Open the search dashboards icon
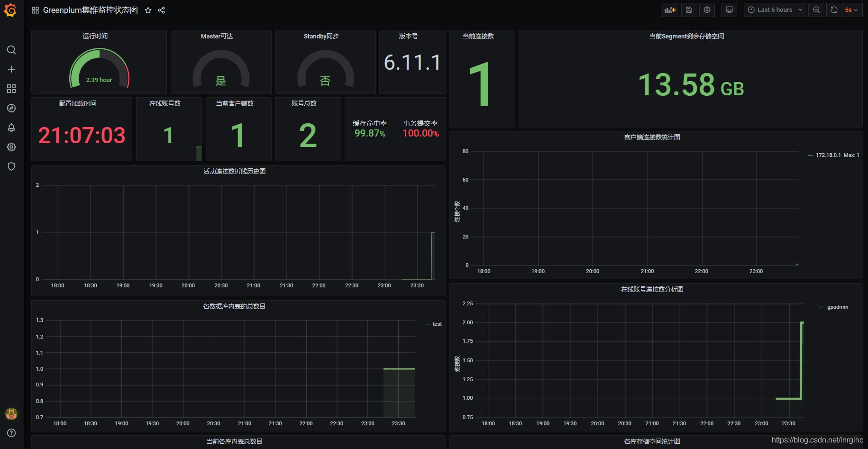 click(11, 50)
